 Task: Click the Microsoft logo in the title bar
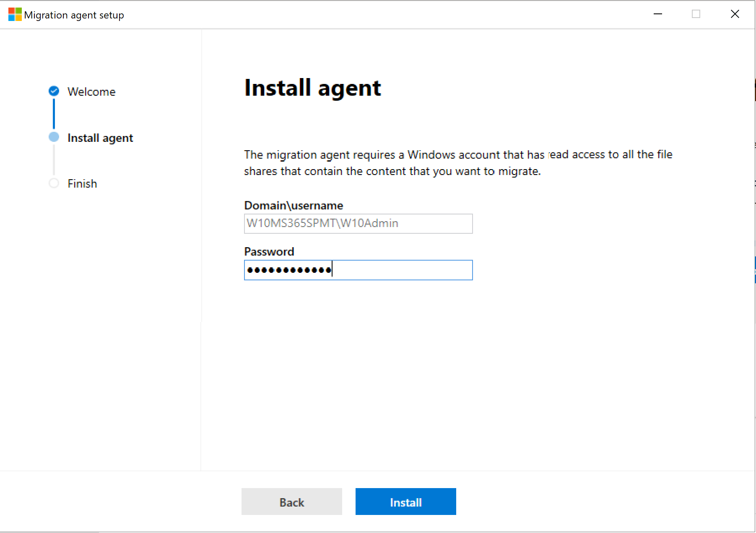pyautogui.click(x=14, y=14)
